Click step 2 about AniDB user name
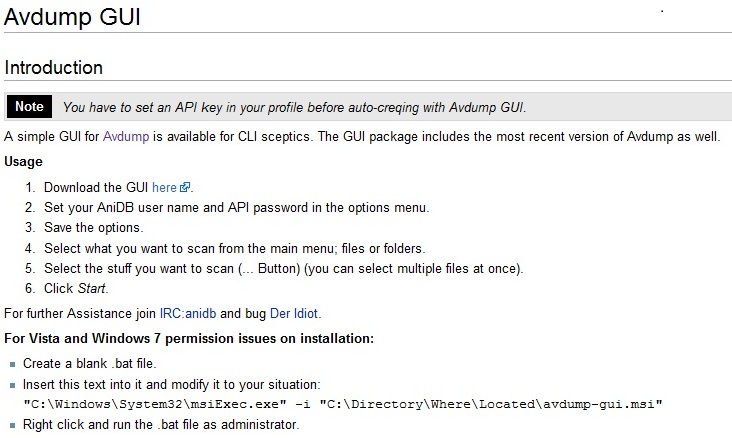This screenshot has width=732, height=438. [236, 207]
